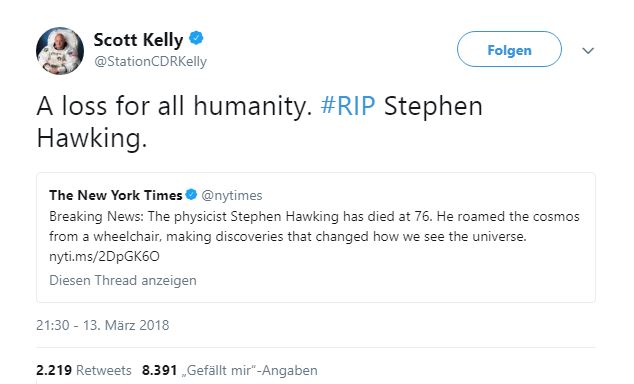The width and height of the screenshot is (634, 384).
Task: View the 8.391 Gefällt mir-Angaben list
Action: click(x=230, y=370)
